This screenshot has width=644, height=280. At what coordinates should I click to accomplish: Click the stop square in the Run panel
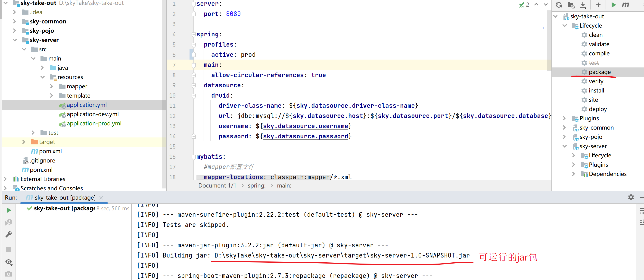coord(9,249)
